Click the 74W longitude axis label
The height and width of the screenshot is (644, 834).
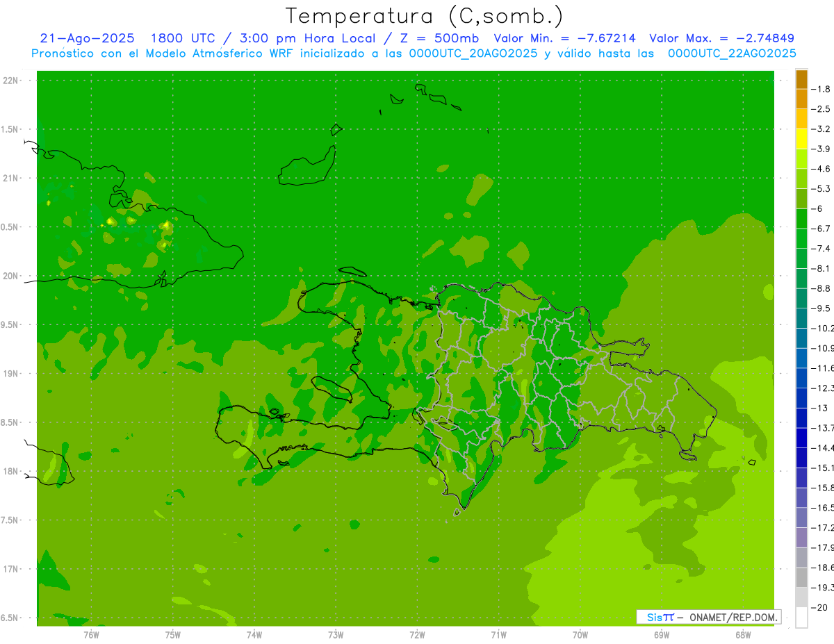[254, 634]
